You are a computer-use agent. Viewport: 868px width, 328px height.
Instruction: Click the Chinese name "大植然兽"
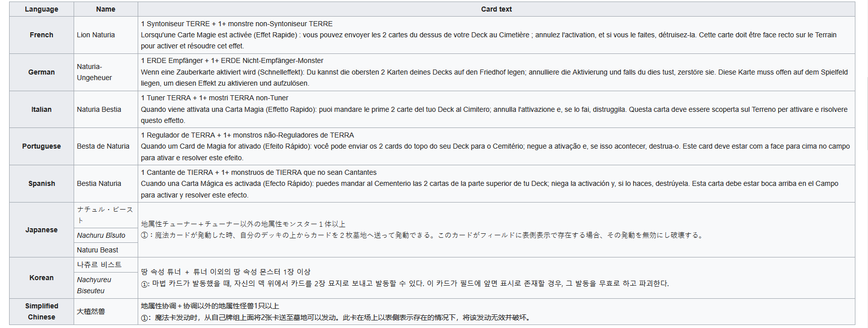click(x=91, y=311)
